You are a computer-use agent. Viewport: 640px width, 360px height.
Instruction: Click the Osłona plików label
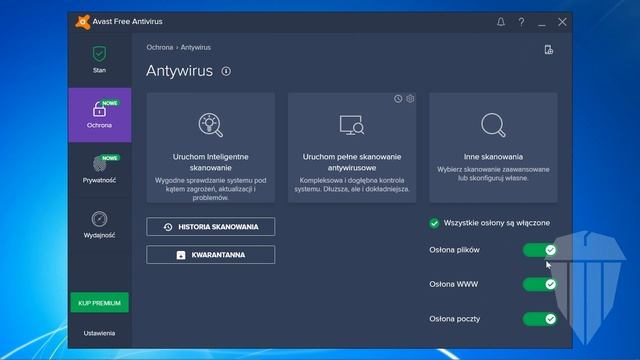(454, 250)
